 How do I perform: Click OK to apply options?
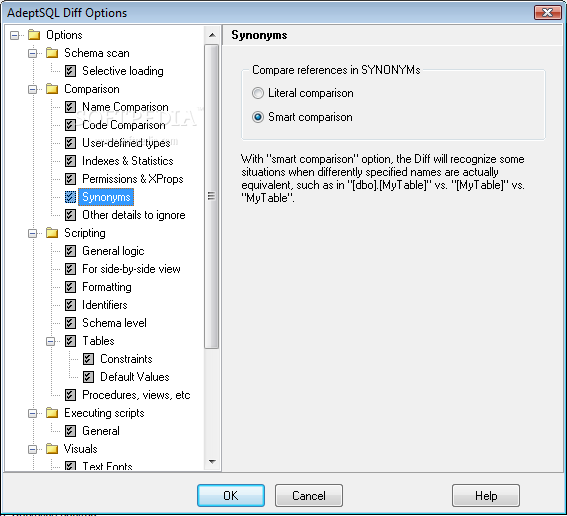coord(231,495)
